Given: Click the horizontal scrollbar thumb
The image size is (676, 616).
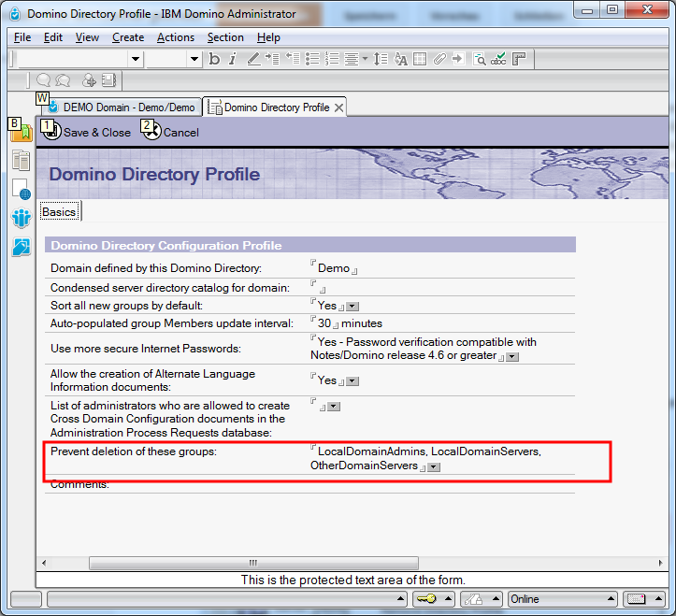Looking at the screenshot, I should coord(252,563).
